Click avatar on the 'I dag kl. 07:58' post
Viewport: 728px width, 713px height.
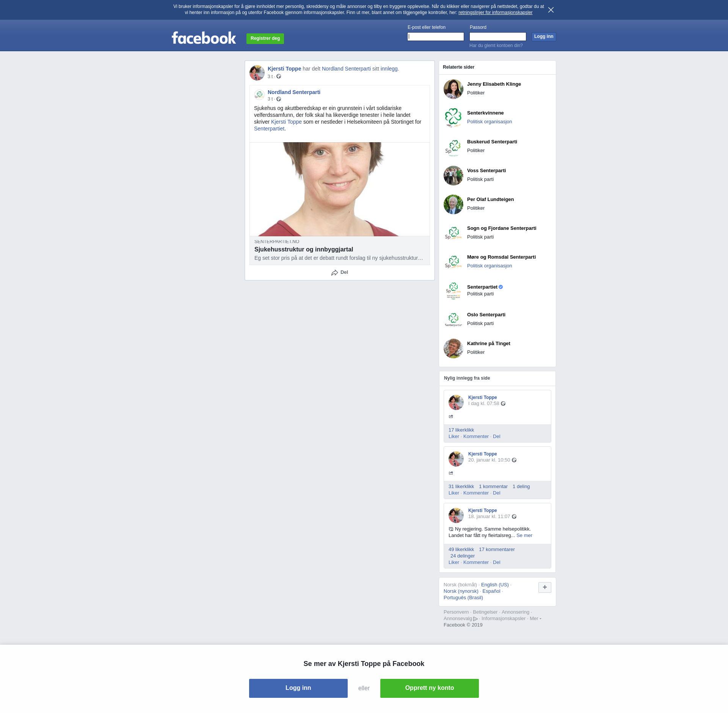pyautogui.click(x=456, y=402)
